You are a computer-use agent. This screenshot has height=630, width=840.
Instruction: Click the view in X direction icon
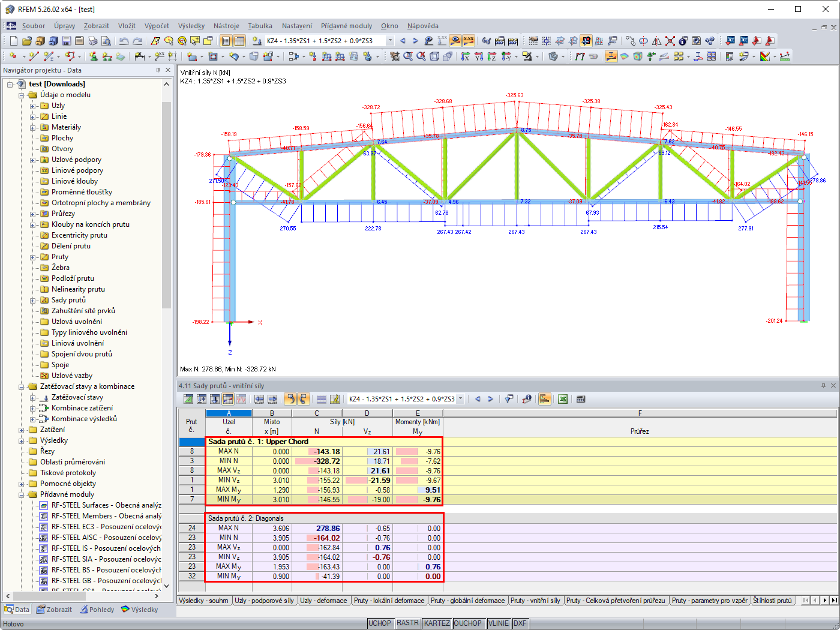(466, 56)
